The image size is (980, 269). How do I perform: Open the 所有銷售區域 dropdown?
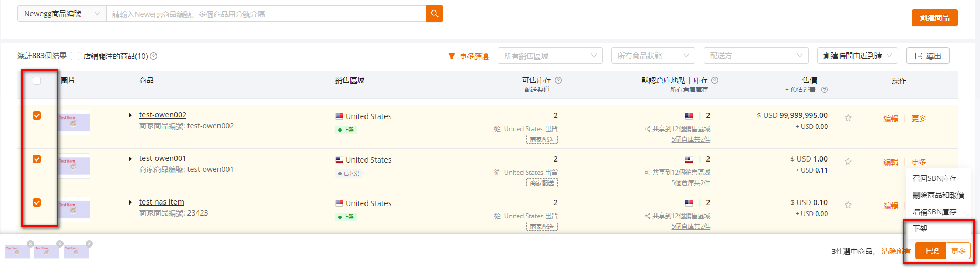[550, 56]
